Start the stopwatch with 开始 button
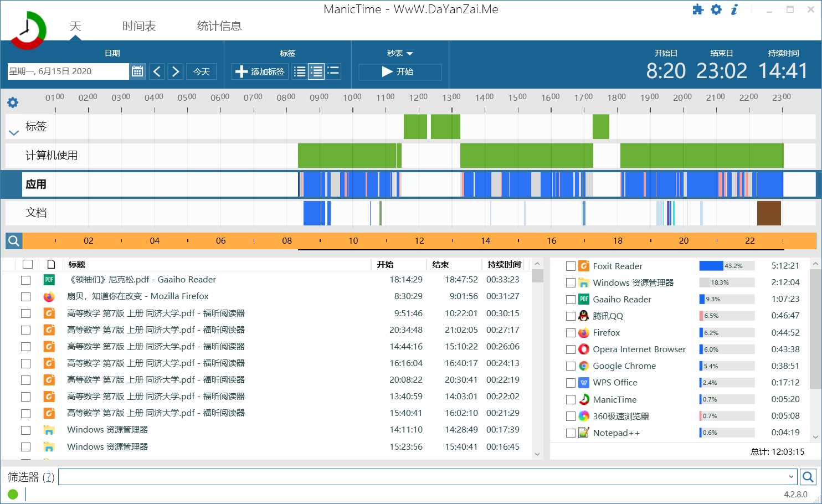Viewport: 822px width, 504px height. coord(400,71)
